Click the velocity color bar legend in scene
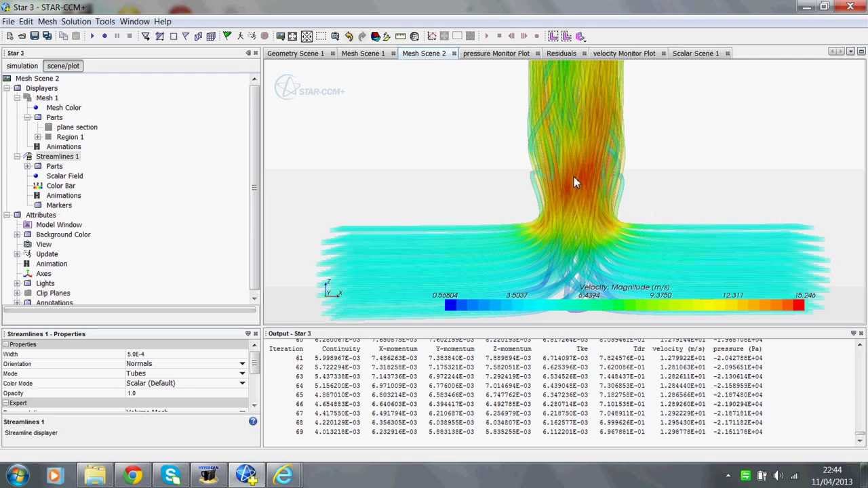The width and height of the screenshot is (868, 488). point(625,306)
